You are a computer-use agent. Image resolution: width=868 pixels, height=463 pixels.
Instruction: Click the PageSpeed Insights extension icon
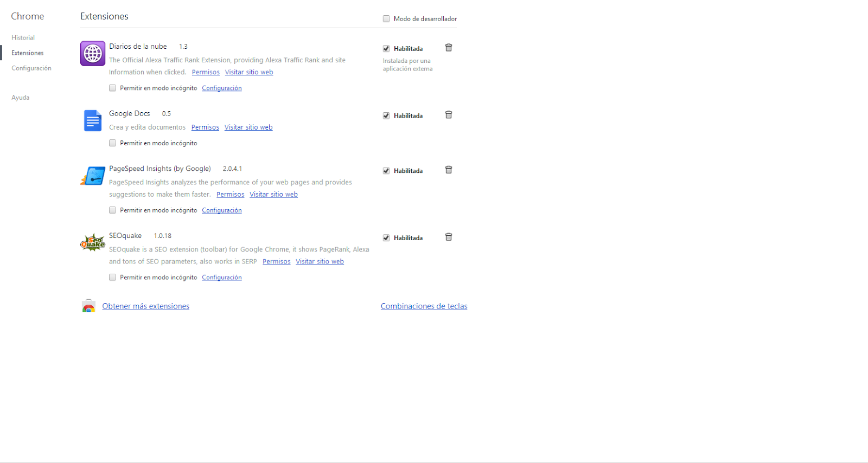point(93,176)
